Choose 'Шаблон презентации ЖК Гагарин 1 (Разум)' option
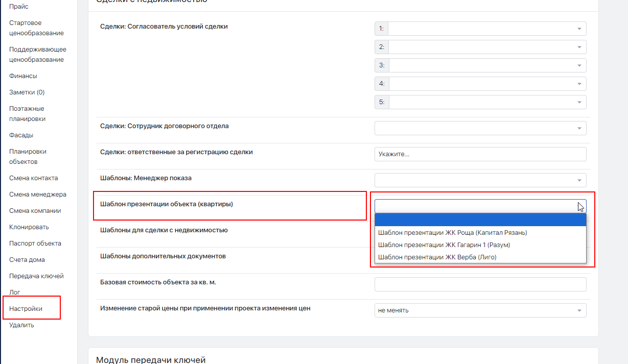 444,245
